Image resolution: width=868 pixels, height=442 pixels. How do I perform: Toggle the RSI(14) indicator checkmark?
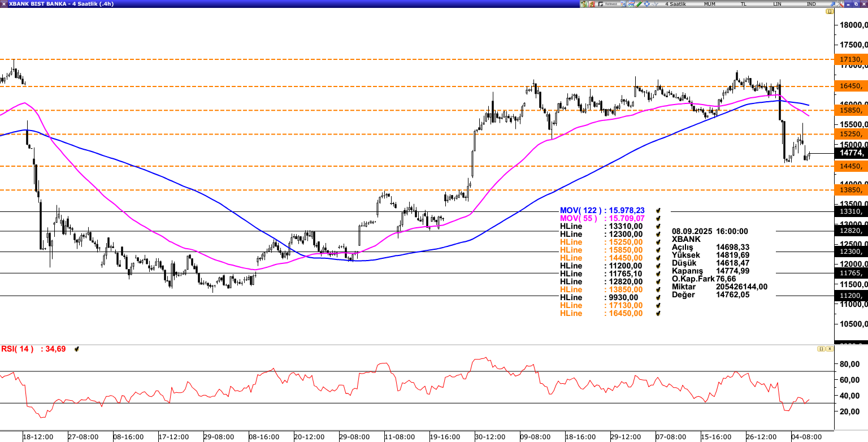pos(76,349)
